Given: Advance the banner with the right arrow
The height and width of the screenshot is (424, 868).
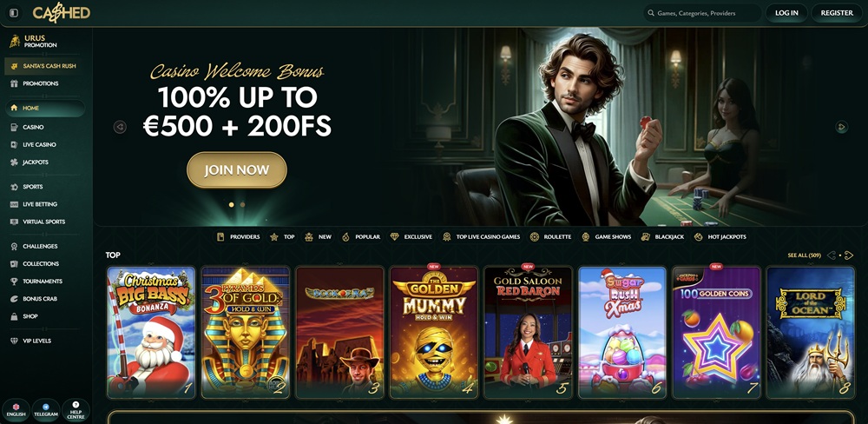Looking at the screenshot, I should (x=841, y=127).
